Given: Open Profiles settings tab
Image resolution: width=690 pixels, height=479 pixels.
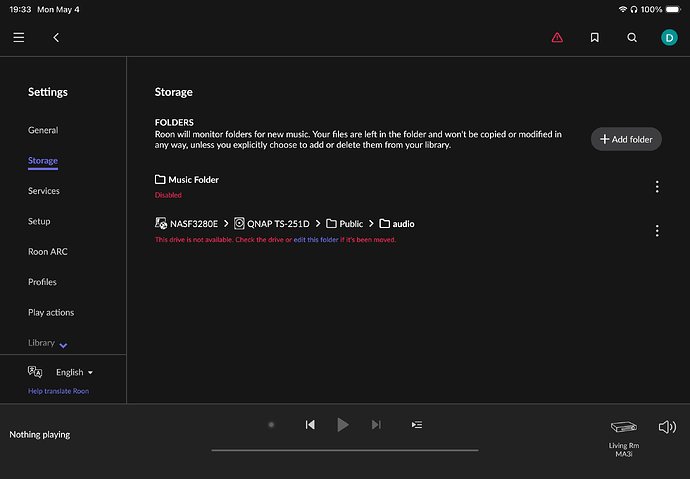Looking at the screenshot, I should 42,282.
